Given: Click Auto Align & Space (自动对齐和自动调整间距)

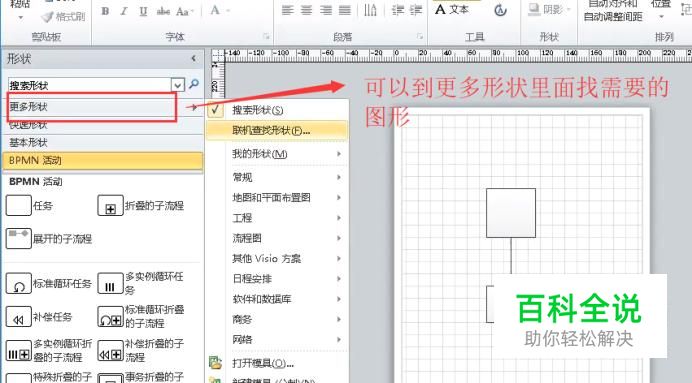Looking at the screenshot, I should click(613, 10).
